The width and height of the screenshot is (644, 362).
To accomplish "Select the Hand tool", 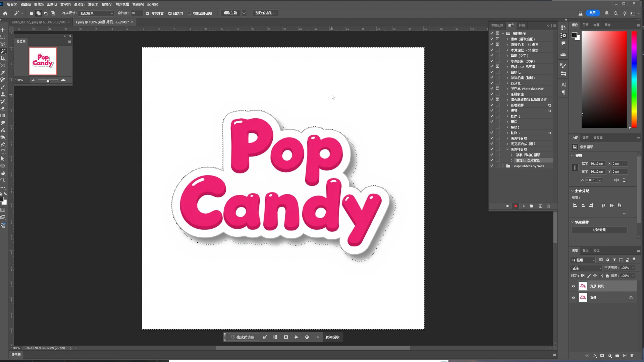I will click(3, 173).
